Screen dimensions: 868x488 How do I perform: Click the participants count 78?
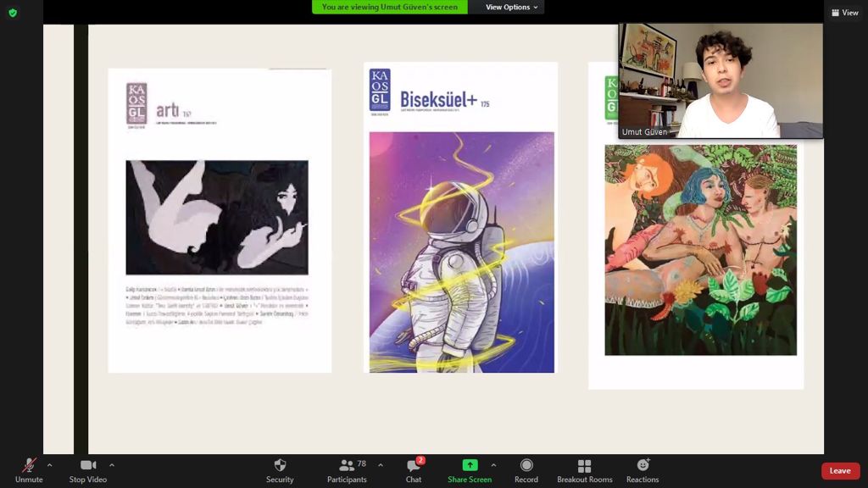click(x=361, y=463)
